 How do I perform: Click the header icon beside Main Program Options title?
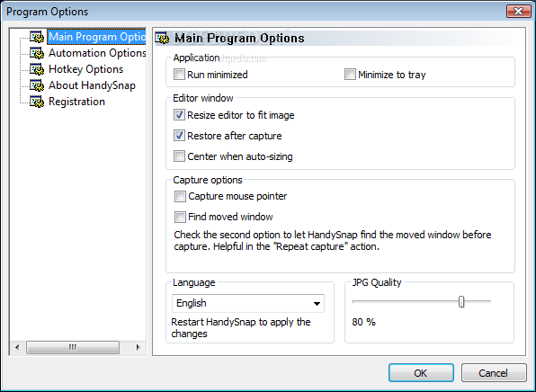162,39
